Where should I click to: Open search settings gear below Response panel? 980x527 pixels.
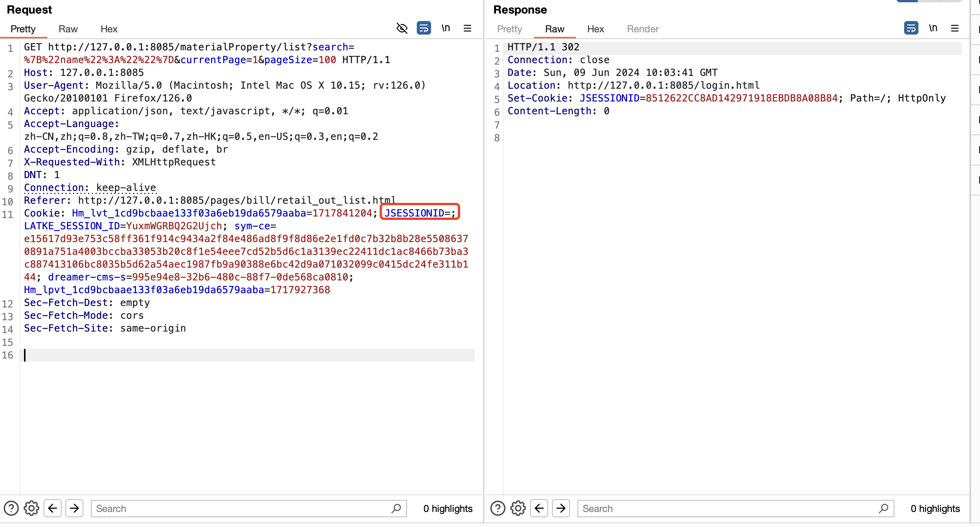(518, 508)
